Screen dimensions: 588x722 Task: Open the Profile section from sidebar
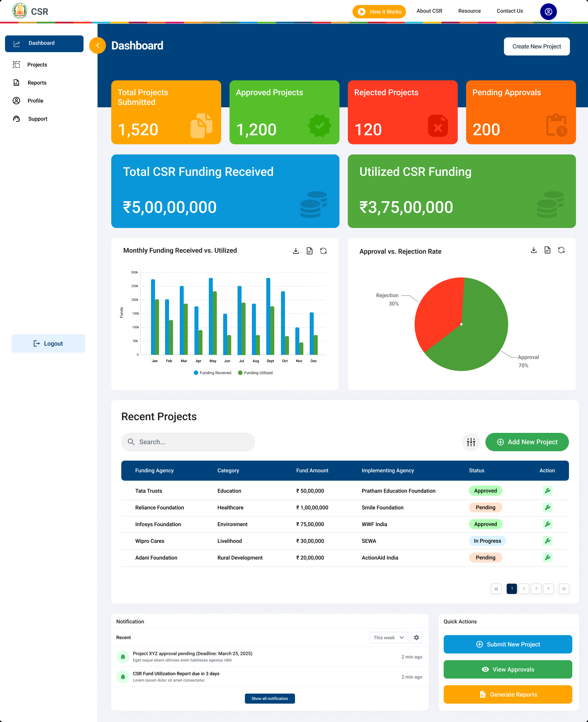35,101
